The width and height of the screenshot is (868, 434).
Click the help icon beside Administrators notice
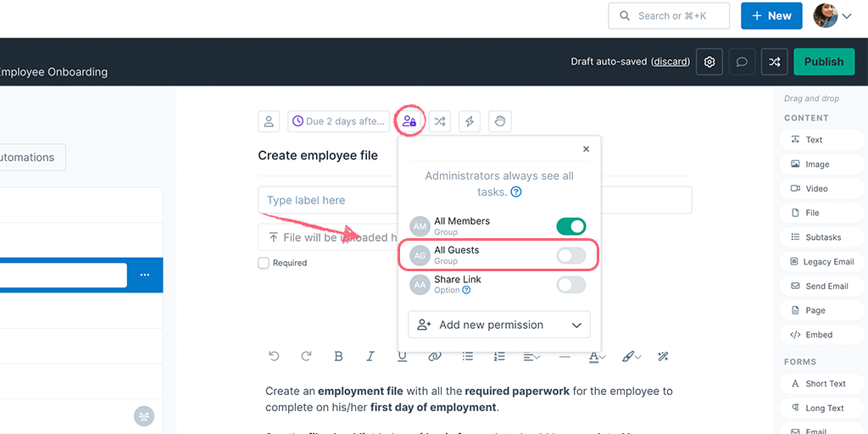click(516, 192)
